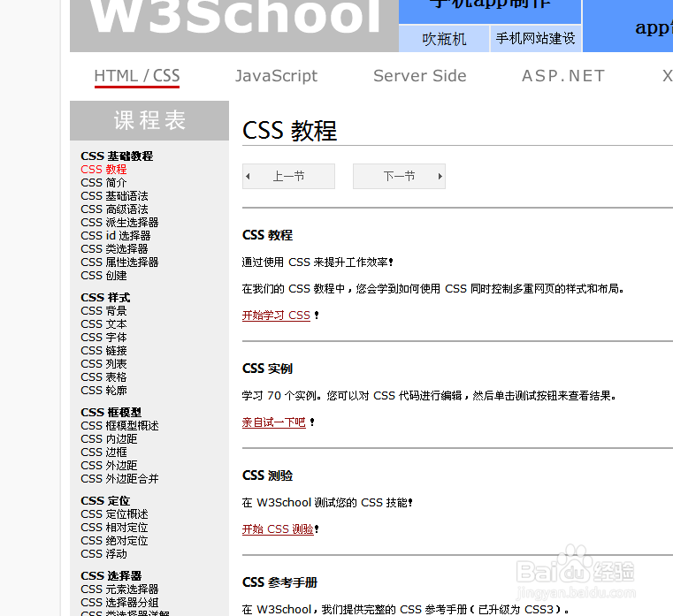
Task: Click the CSS 选择器 sidebar heading
Action: coord(111,576)
